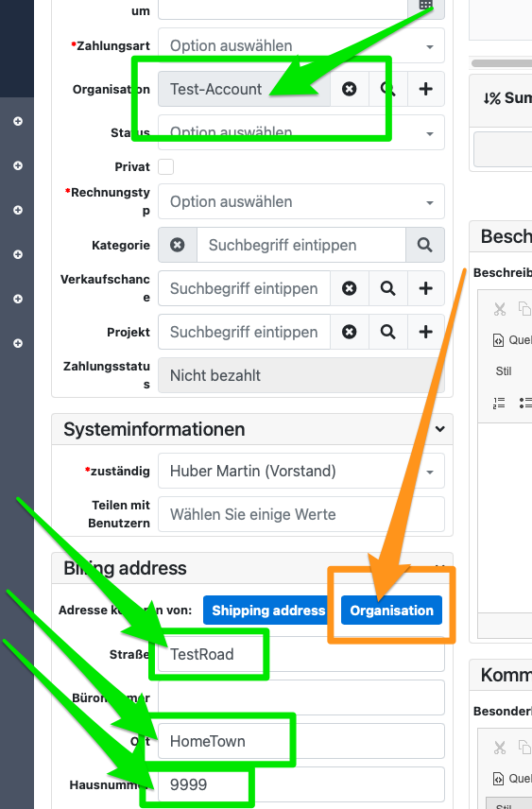Copy address from Organisation
Screen dimensions: 532x809
391,611
